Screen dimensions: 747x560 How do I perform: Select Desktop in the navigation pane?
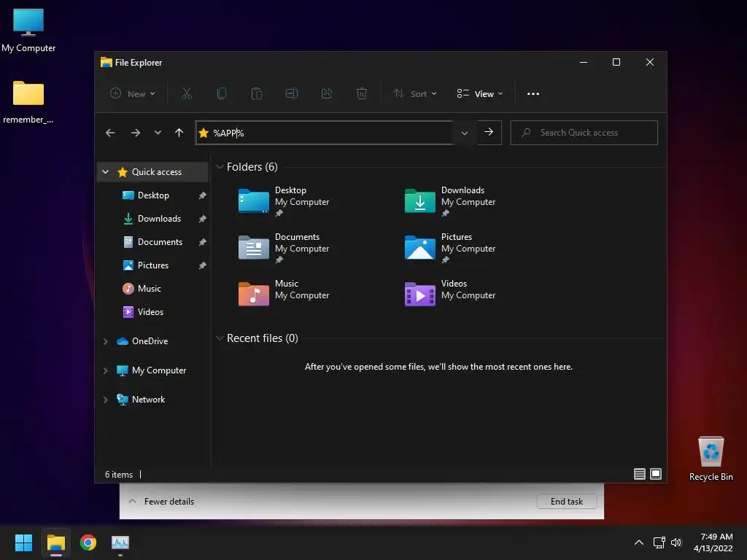click(153, 195)
